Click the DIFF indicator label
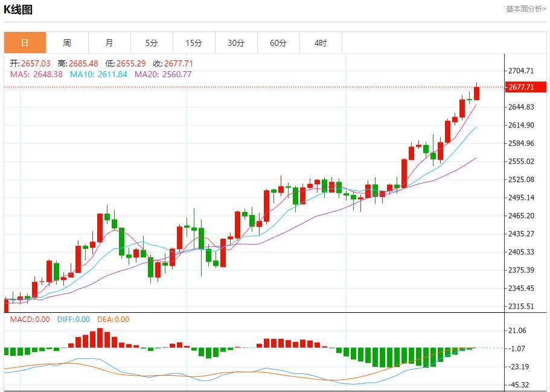The height and width of the screenshot is (392, 550). (66, 321)
